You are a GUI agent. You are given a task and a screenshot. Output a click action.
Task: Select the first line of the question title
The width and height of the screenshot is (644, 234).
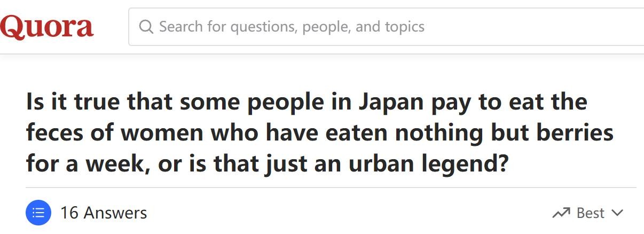coord(307,102)
